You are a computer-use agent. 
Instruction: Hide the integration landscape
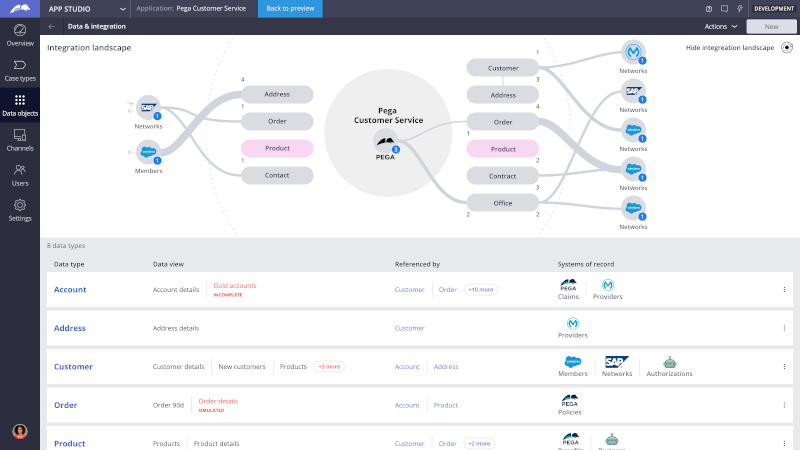click(787, 47)
